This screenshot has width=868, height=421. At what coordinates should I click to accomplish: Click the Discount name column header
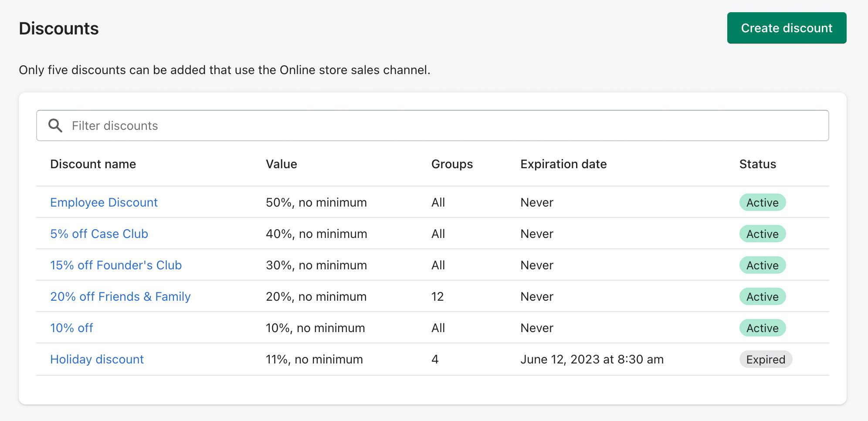pyautogui.click(x=93, y=164)
